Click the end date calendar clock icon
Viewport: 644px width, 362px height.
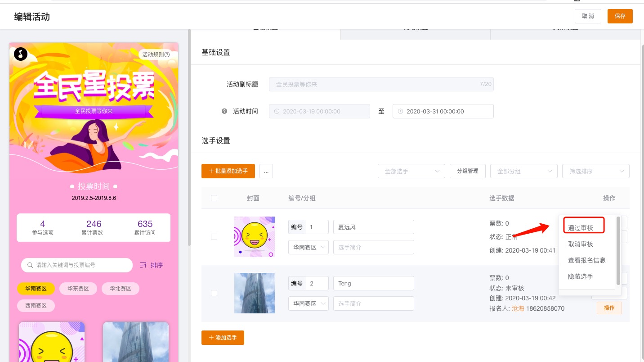(400, 111)
